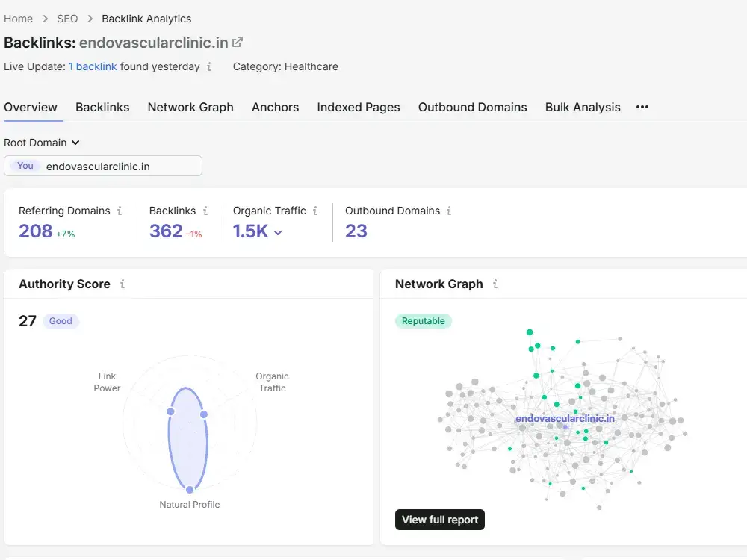Open external link icon beside endovascularclinic.in
Viewport: 747px width, 560px height.
point(238,43)
